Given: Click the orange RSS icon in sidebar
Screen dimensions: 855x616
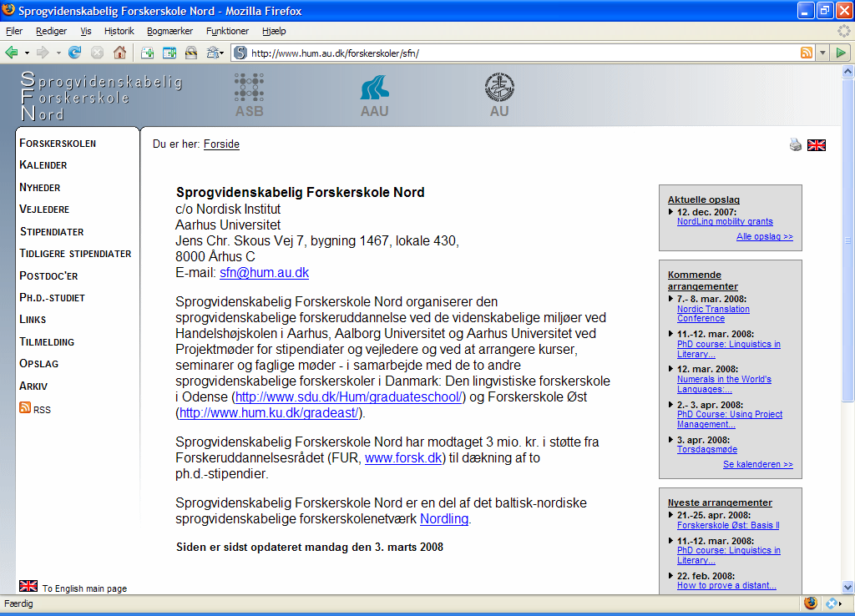Looking at the screenshot, I should click(25, 407).
